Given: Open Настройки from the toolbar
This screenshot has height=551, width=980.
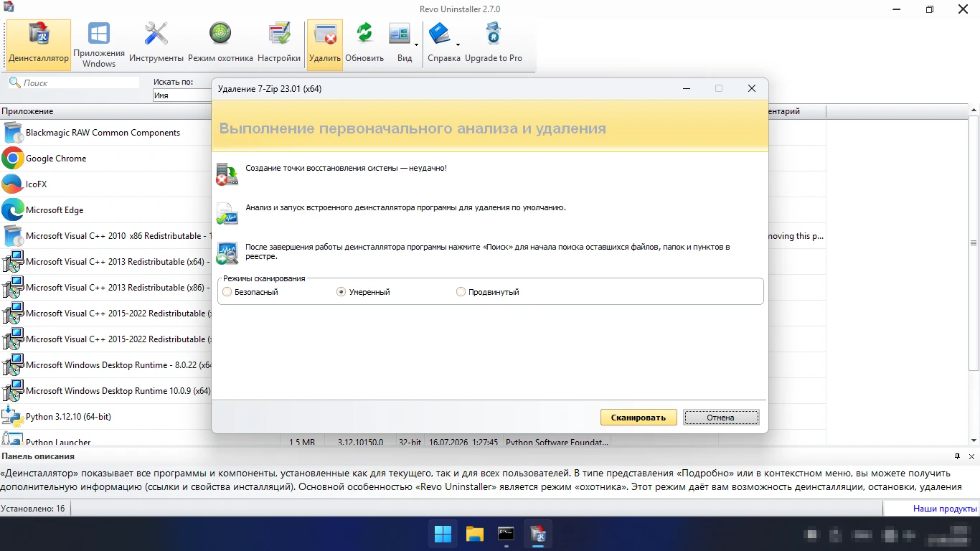Looking at the screenshot, I should point(279,44).
